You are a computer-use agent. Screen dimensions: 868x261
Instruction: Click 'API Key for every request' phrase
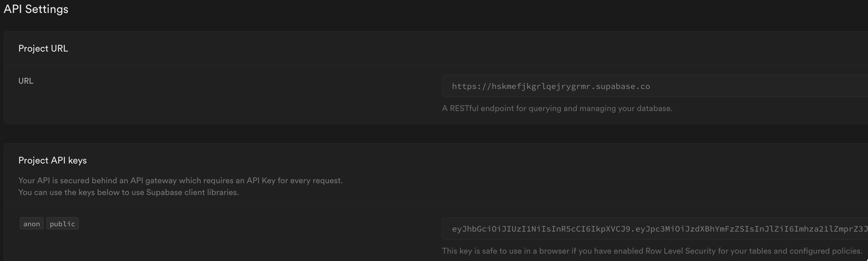click(x=294, y=181)
